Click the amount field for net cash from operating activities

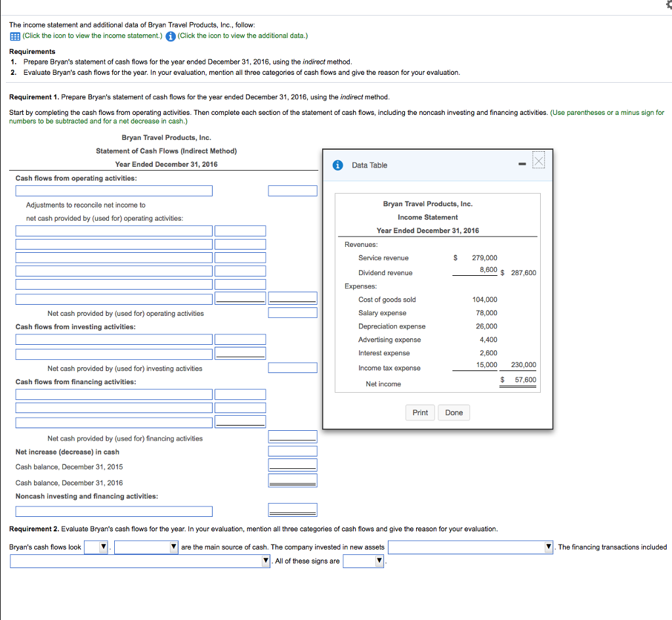(x=293, y=313)
